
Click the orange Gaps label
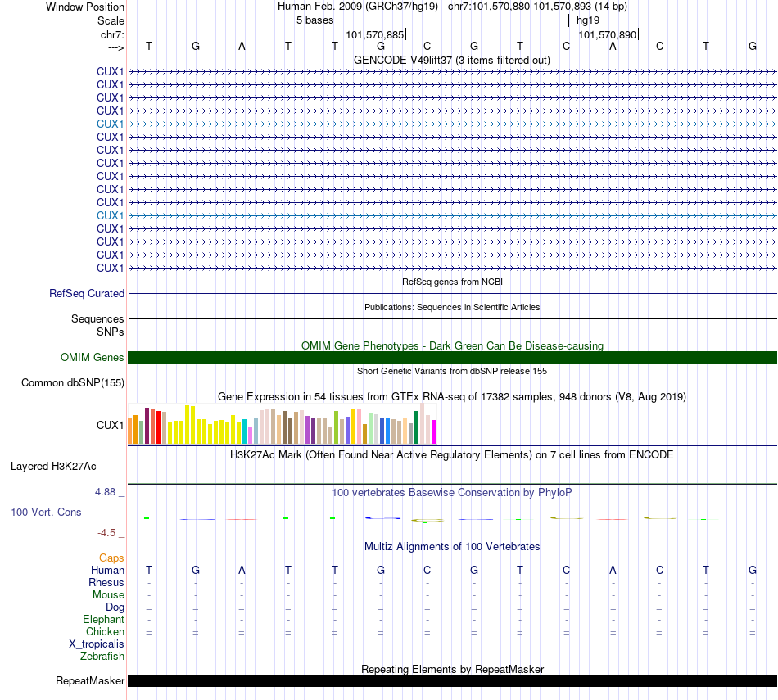point(111,558)
